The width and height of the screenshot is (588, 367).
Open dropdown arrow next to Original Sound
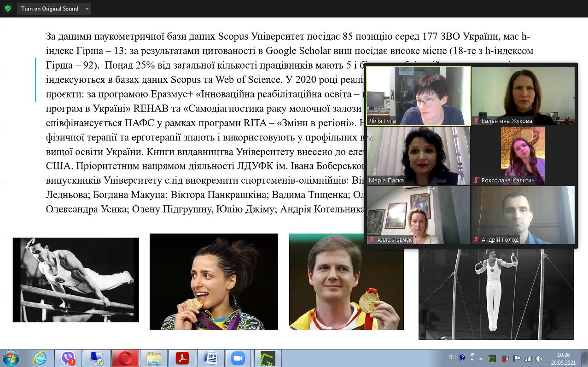pyautogui.click(x=87, y=9)
